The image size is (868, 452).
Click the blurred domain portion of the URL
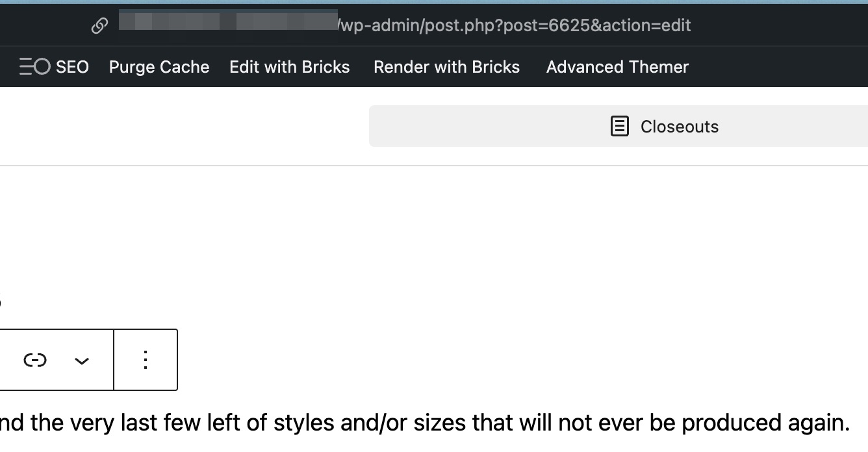point(228,20)
